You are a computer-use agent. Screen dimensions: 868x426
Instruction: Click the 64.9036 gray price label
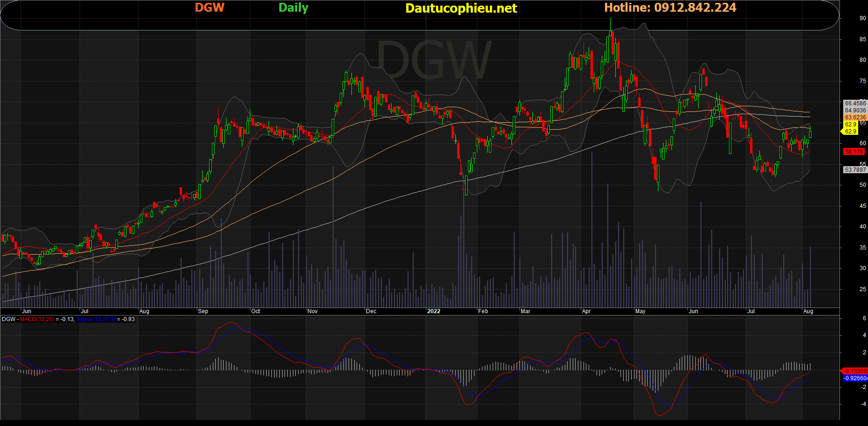(x=855, y=110)
